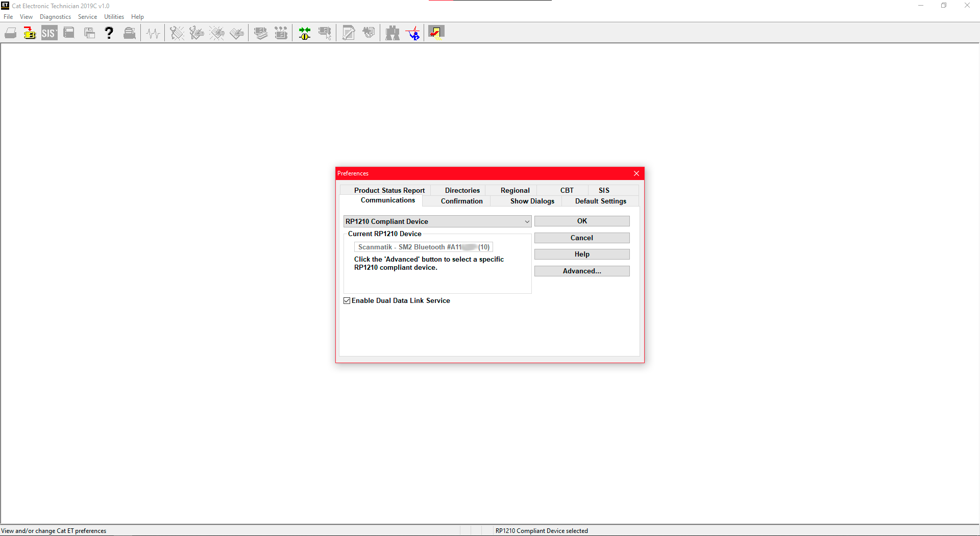This screenshot has width=980, height=536.
Task: Click the blue figure data link icon
Action: click(x=412, y=33)
